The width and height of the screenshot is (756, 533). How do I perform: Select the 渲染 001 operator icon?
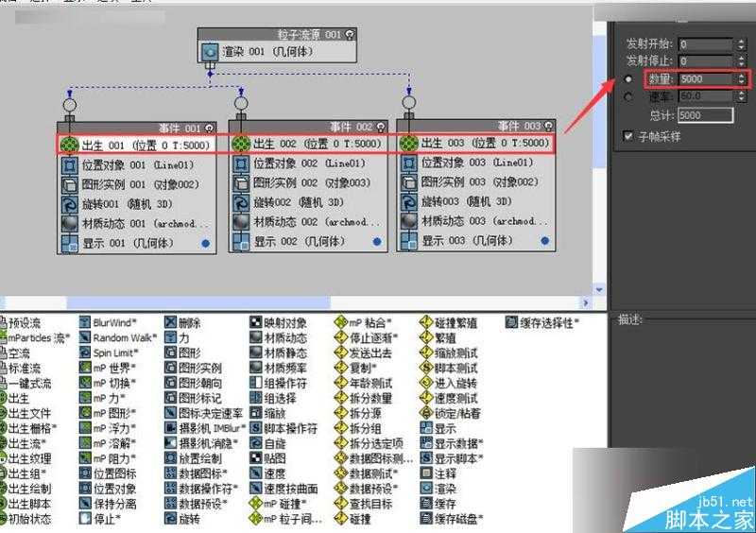point(210,52)
